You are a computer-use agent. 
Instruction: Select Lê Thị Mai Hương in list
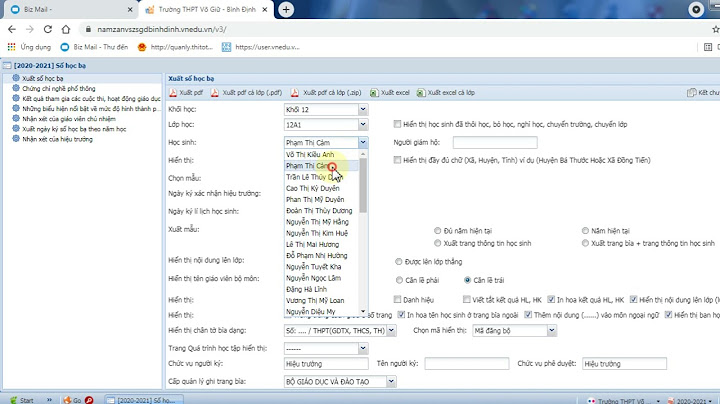tap(321, 244)
